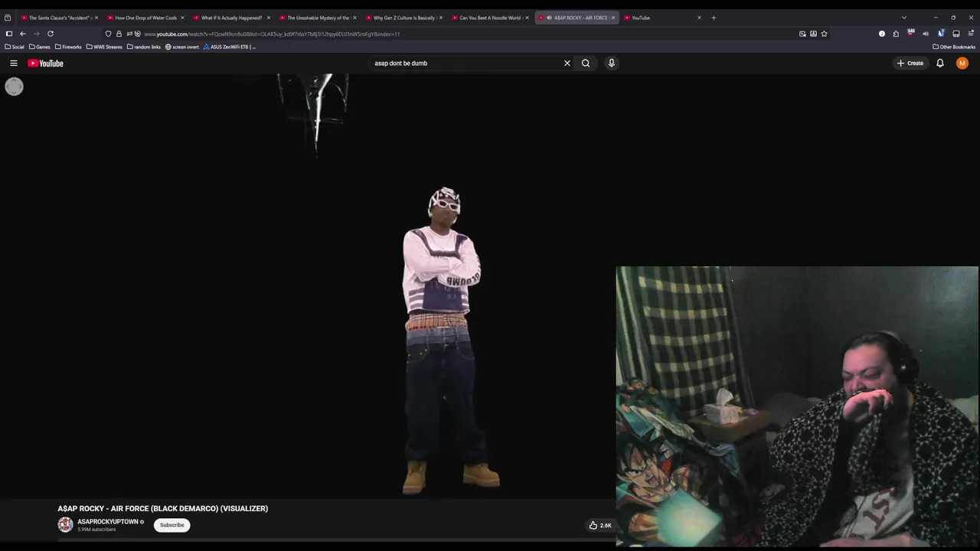Open the screen invert bookmark
The width and height of the screenshot is (980, 551).
(182, 47)
